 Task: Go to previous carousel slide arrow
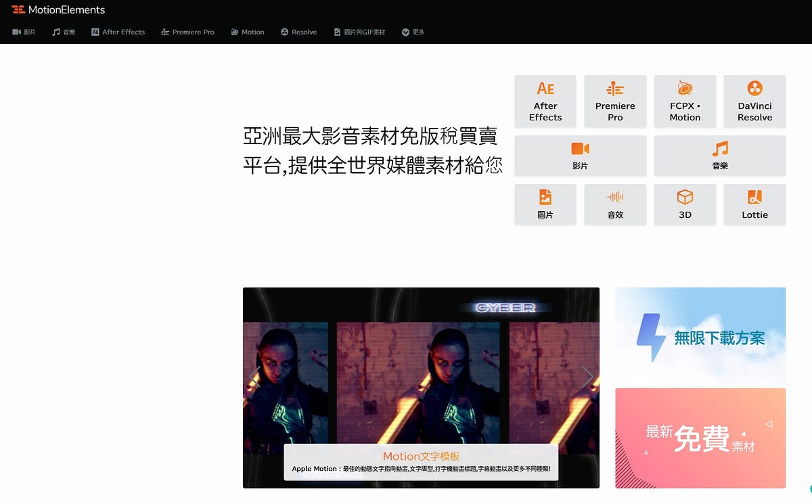(x=254, y=377)
